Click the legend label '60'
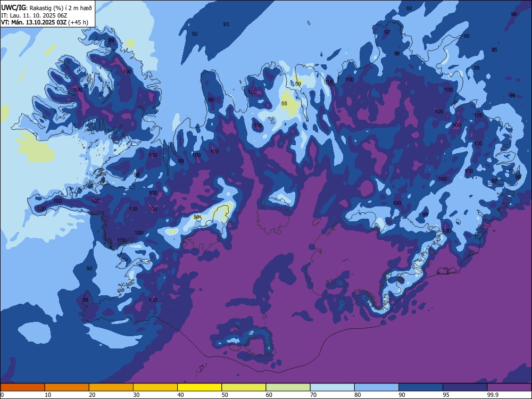This screenshot has width=532, height=399. 269,395
